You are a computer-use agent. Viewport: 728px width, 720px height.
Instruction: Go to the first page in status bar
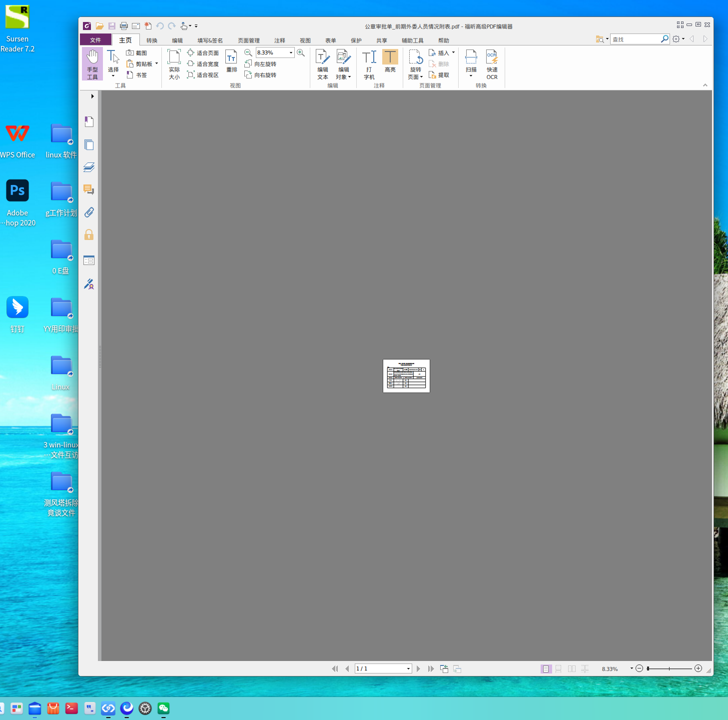coord(335,669)
